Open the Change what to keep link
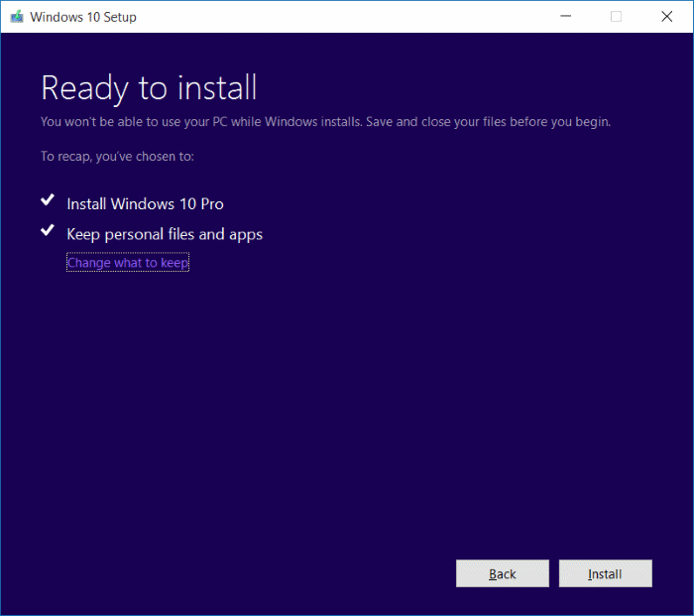Viewport: 694px width, 616px height. [128, 263]
